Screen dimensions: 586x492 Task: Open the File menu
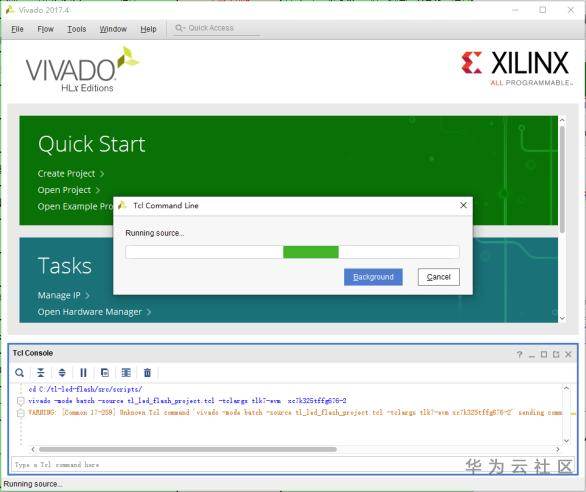pos(17,29)
